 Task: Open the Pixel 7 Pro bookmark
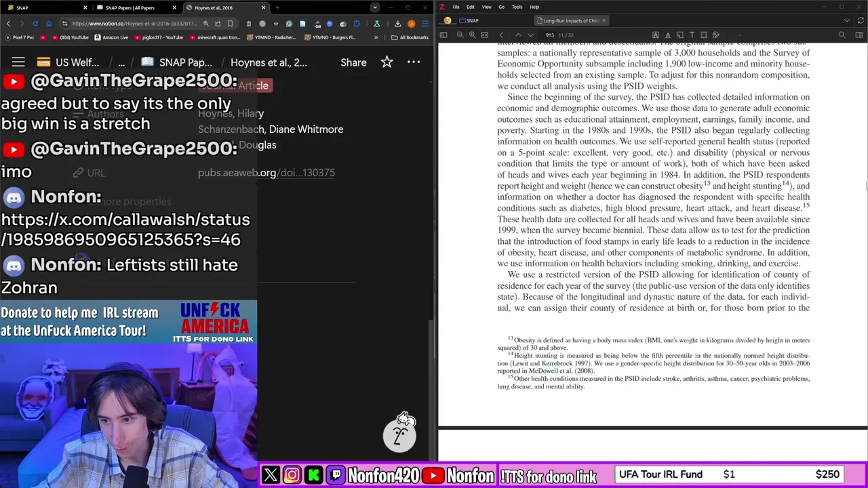click(x=18, y=37)
